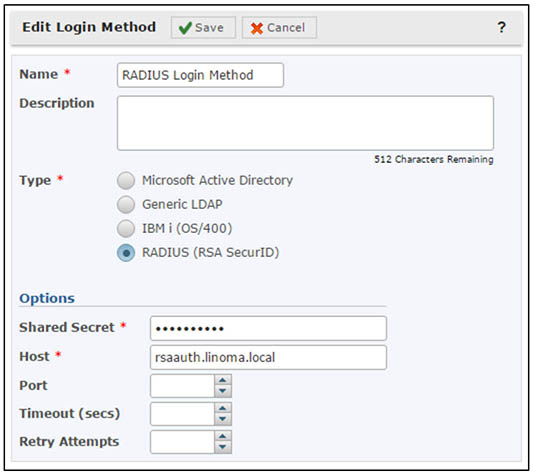Click the 'Retry Attempts' label
Viewport: 533px width, 476px height.
click(x=69, y=442)
